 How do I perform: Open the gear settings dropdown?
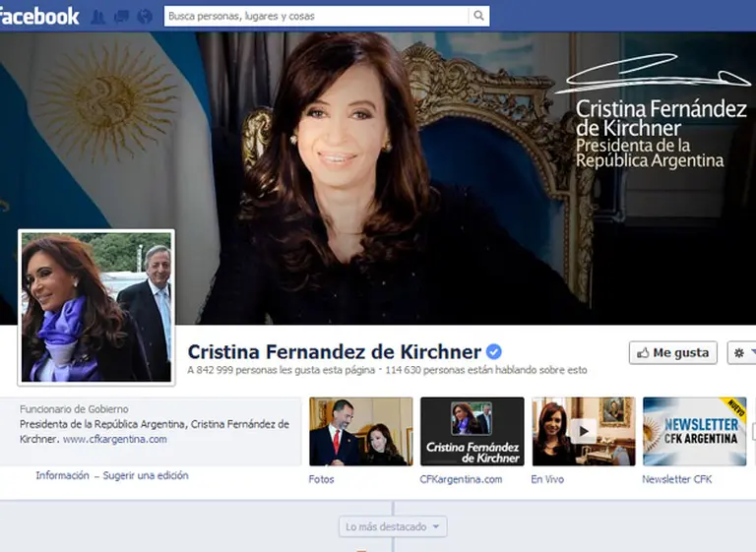(741, 353)
